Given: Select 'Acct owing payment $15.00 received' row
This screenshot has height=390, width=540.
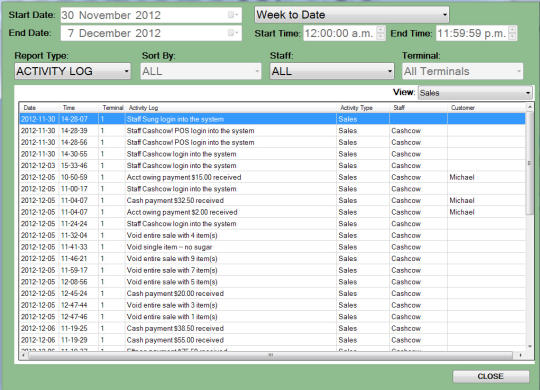Looking at the screenshot, I should coord(272,177).
